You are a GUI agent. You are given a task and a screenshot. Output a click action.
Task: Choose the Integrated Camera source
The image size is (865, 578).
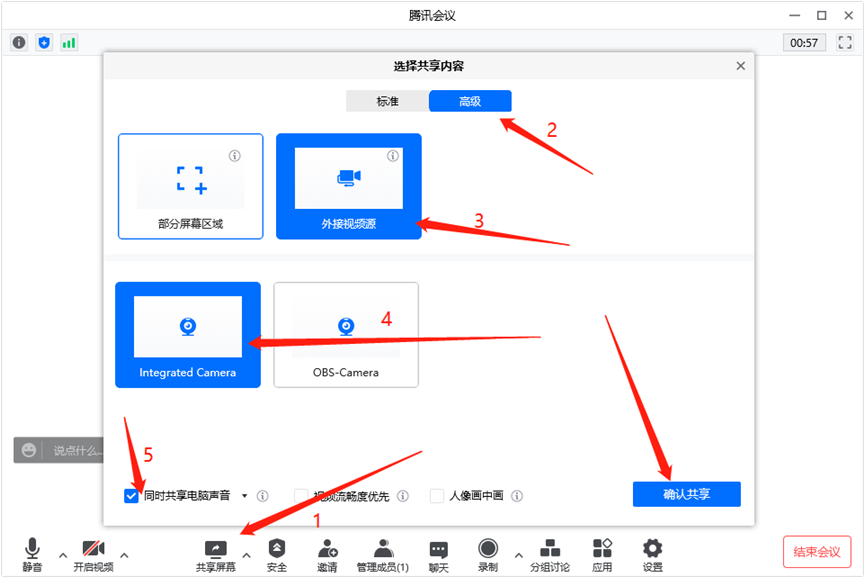pos(188,335)
